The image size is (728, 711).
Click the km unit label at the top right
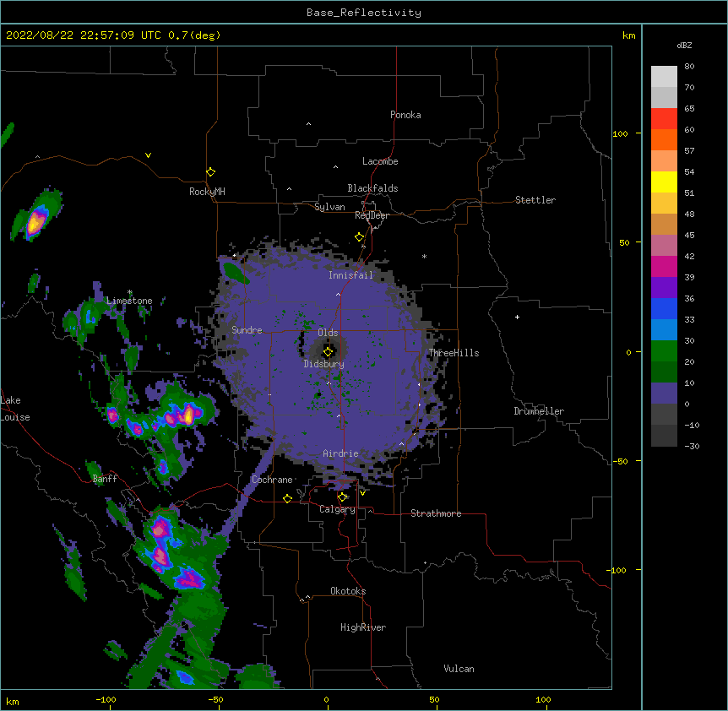coord(628,35)
